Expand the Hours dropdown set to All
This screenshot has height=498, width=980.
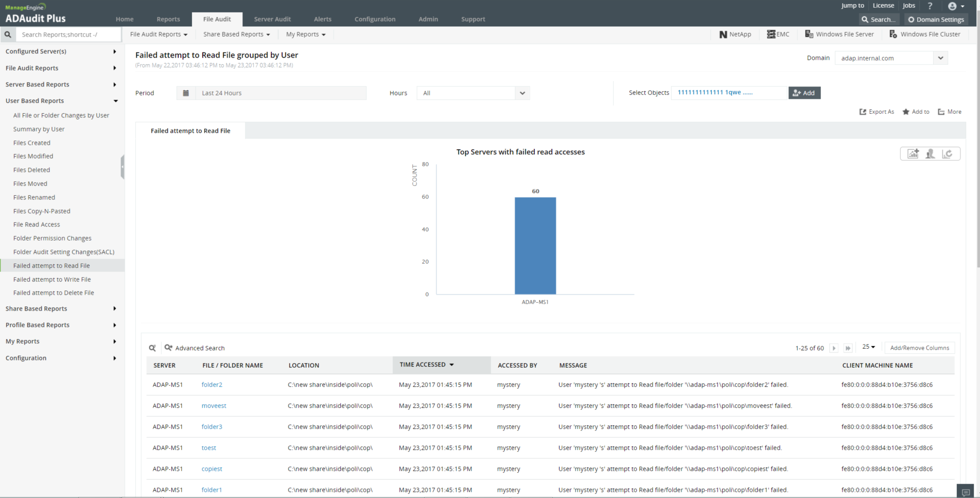pos(473,93)
